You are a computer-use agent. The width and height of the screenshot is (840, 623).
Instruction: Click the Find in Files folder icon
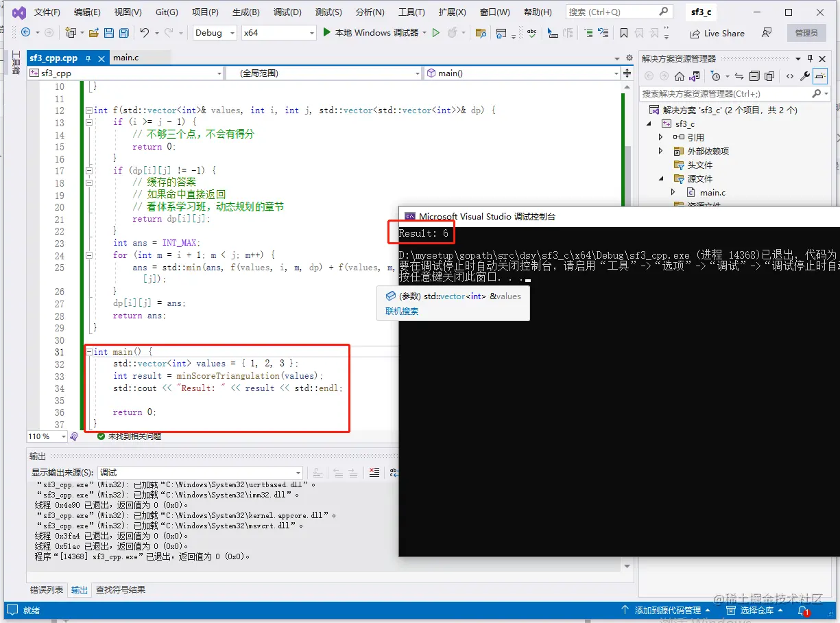481,33
